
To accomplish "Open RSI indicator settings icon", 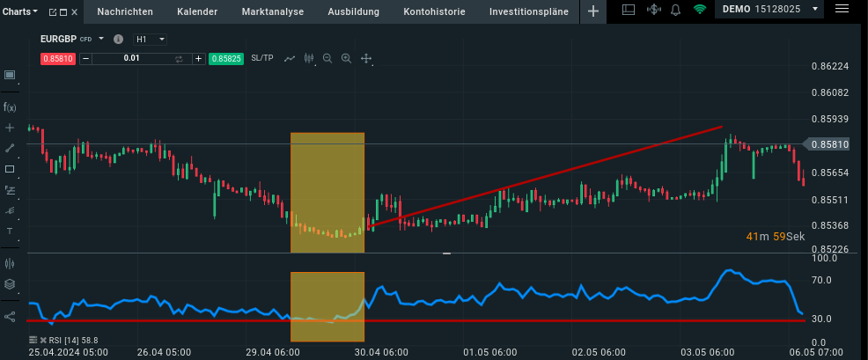I will pyautogui.click(x=33, y=340).
